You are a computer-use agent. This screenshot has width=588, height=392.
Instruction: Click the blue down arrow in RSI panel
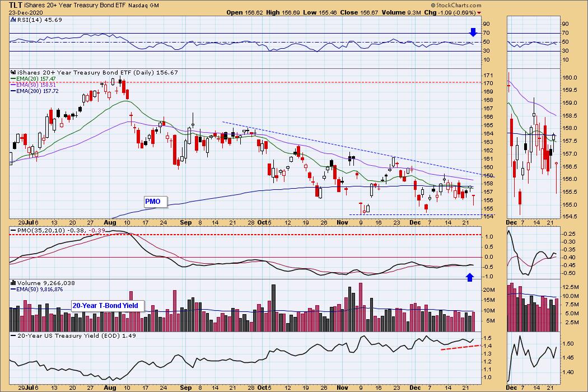pyautogui.click(x=473, y=32)
